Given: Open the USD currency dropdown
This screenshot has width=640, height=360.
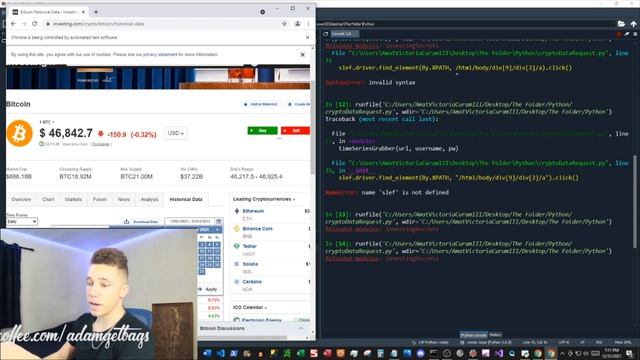Looking at the screenshot, I should [176, 133].
